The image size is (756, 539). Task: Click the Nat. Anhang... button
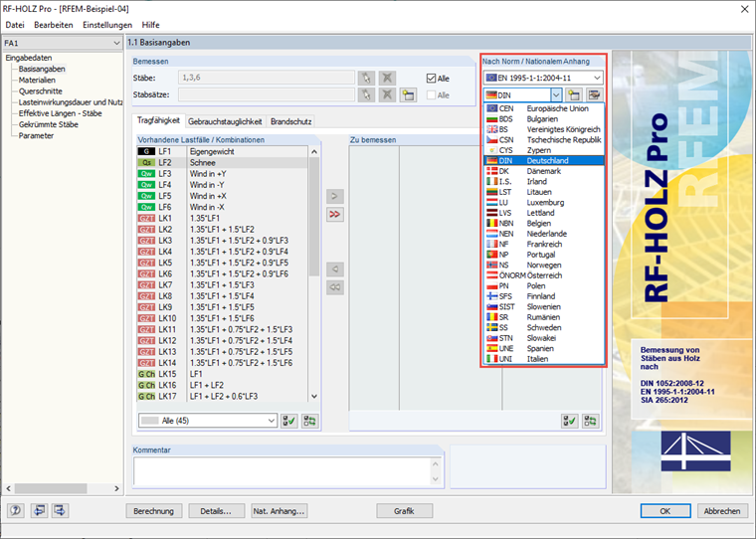pyautogui.click(x=280, y=511)
